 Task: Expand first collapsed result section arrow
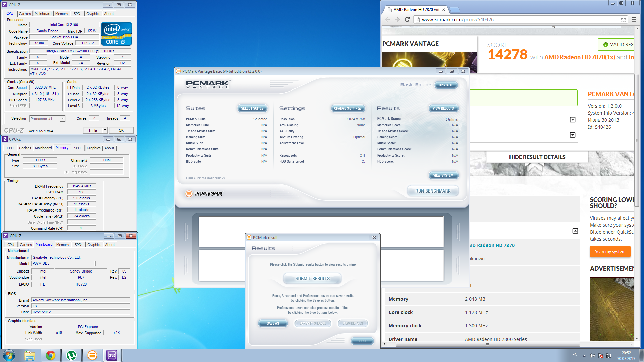pos(573,120)
